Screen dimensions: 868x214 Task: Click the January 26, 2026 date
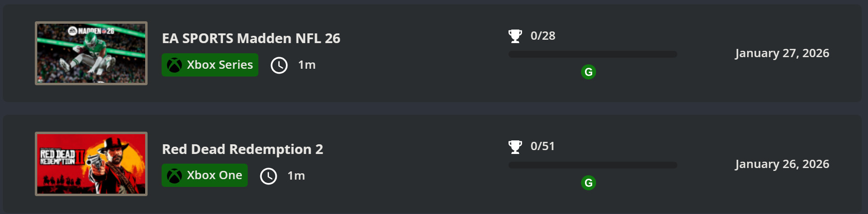pos(782,164)
